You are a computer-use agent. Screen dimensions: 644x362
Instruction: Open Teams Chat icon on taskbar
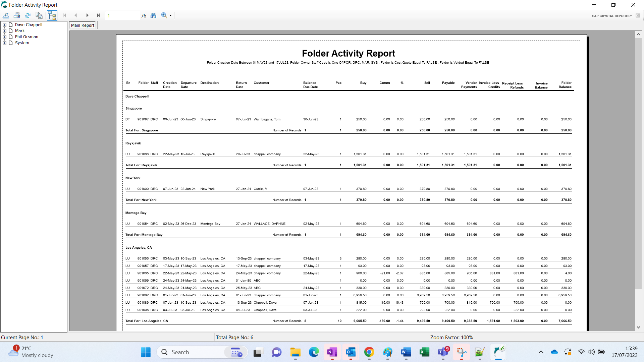(x=276, y=352)
